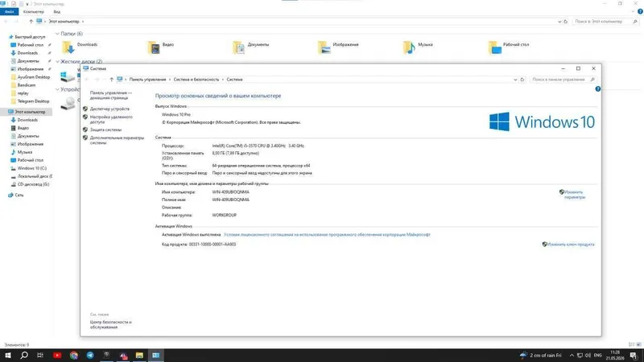Open Chrome on taskbar
Viewport: 644px width, 362px height.
pos(74,356)
